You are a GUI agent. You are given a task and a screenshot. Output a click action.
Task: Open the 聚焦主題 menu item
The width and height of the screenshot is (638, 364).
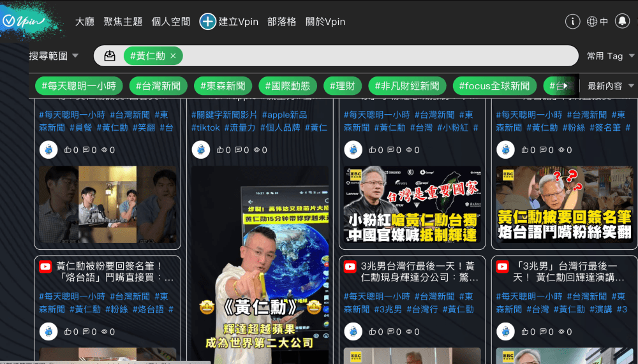(123, 22)
